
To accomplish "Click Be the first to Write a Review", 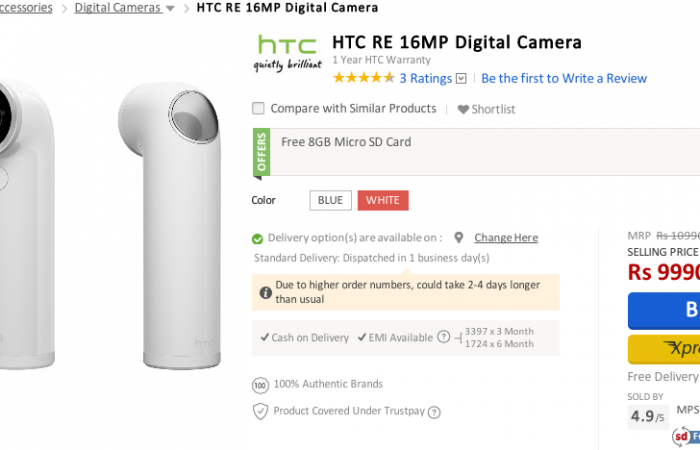I will tap(564, 78).
